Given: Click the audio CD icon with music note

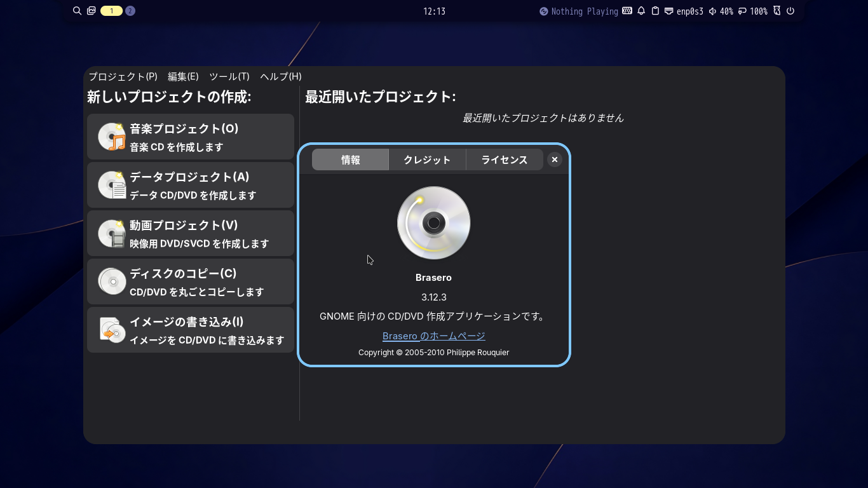Looking at the screenshot, I should tap(112, 137).
